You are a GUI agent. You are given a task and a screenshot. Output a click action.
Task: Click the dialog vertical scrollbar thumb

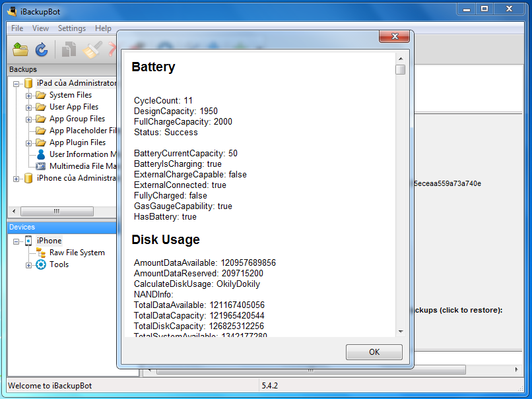401,69
